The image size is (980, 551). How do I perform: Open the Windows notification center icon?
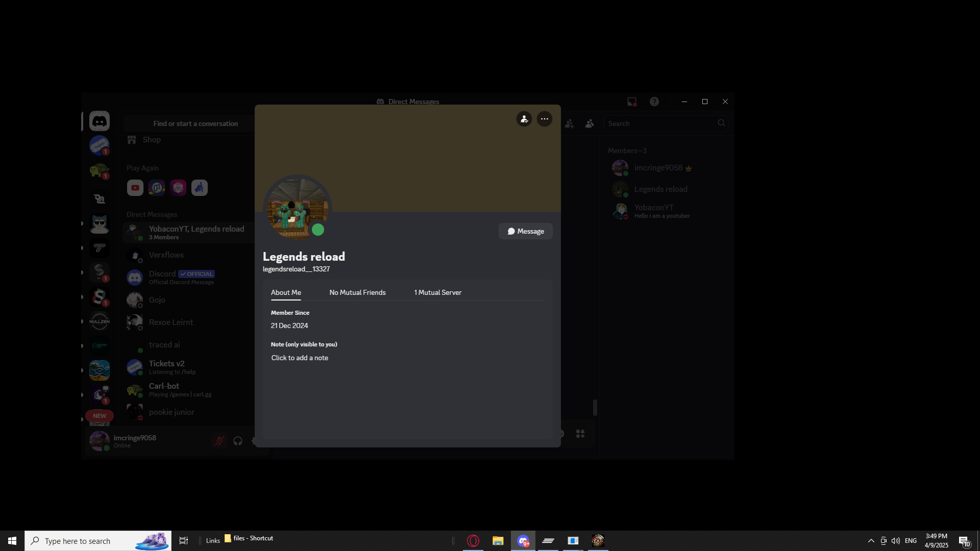(964, 541)
